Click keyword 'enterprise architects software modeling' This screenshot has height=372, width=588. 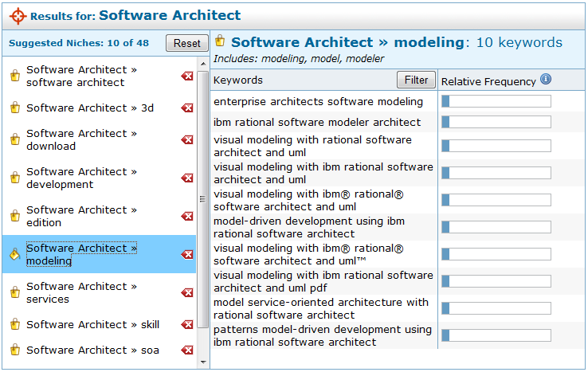pyautogui.click(x=318, y=102)
